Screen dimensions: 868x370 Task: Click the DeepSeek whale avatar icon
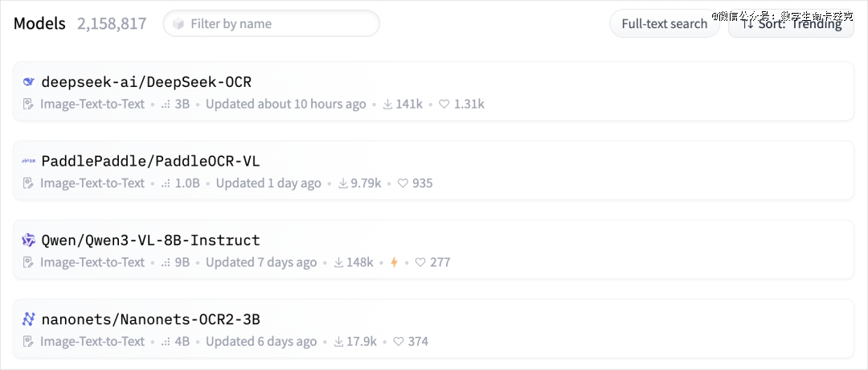[29, 81]
